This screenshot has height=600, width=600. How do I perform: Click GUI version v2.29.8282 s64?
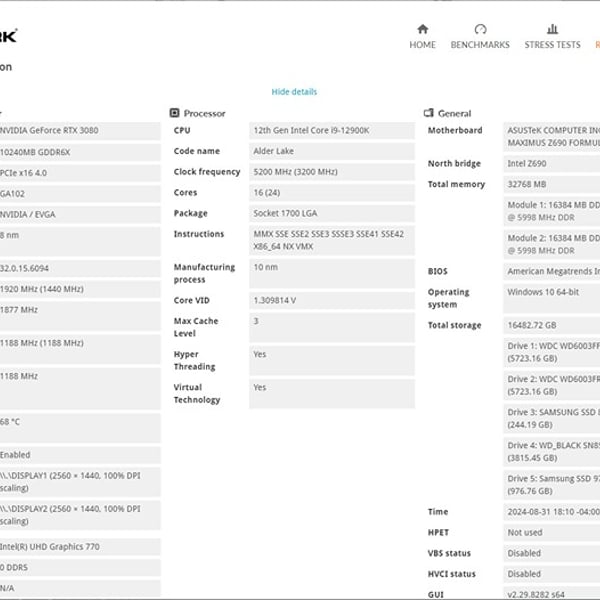(x=552, y=594)
